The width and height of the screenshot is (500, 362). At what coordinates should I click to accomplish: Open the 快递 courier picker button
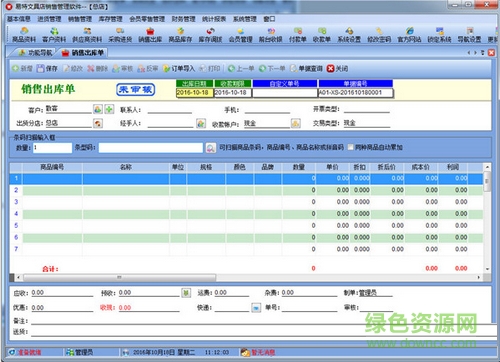click(256, 307)
